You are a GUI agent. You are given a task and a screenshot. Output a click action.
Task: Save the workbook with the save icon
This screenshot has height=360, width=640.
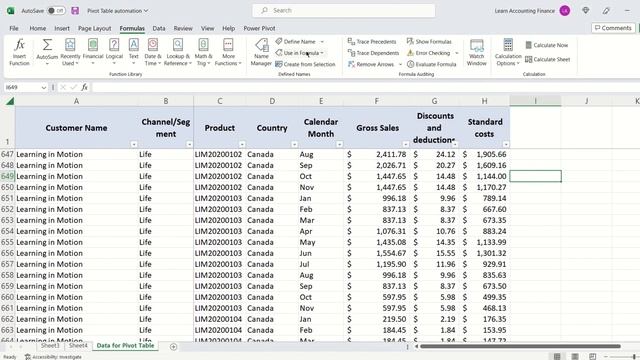(x=75, y=11)
